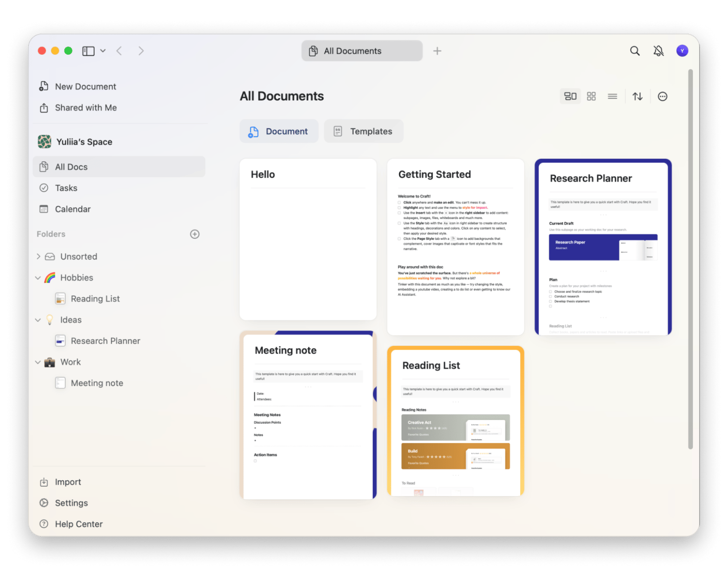Viewport: 728px width, 574px height.
Task: Add a new folder with plus icon
Action: point(195,234)
